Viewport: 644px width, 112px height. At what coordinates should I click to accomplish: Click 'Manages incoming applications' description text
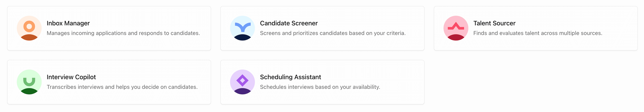tap(123, 33)
